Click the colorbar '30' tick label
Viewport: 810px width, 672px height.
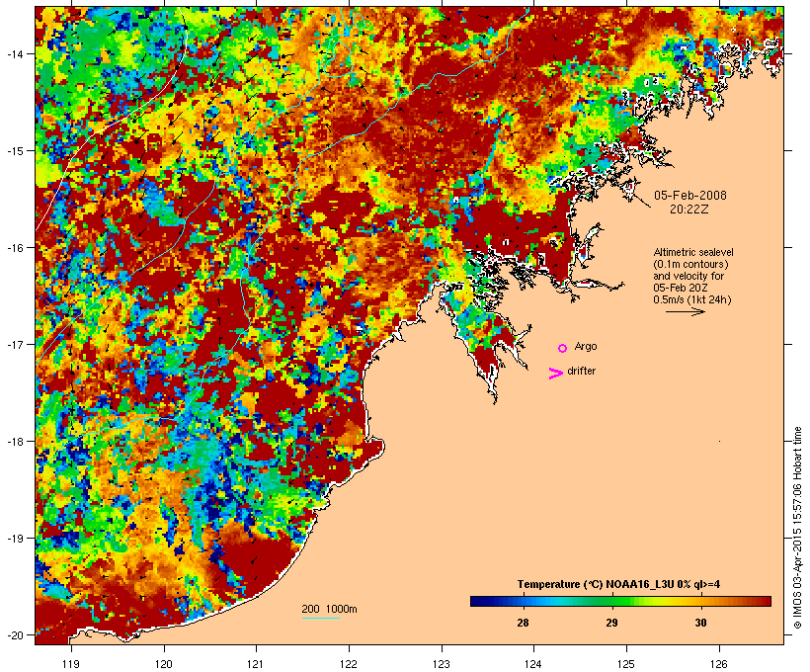700,623
